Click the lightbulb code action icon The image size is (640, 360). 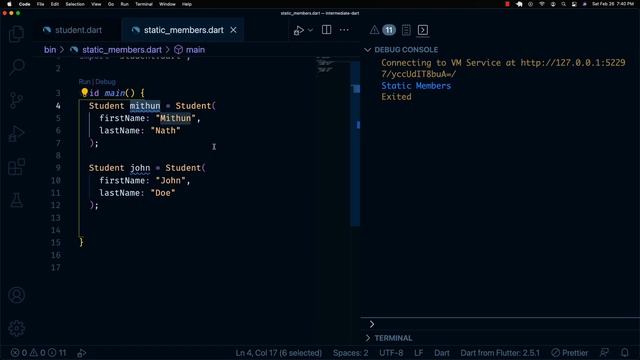click(84, 93)
